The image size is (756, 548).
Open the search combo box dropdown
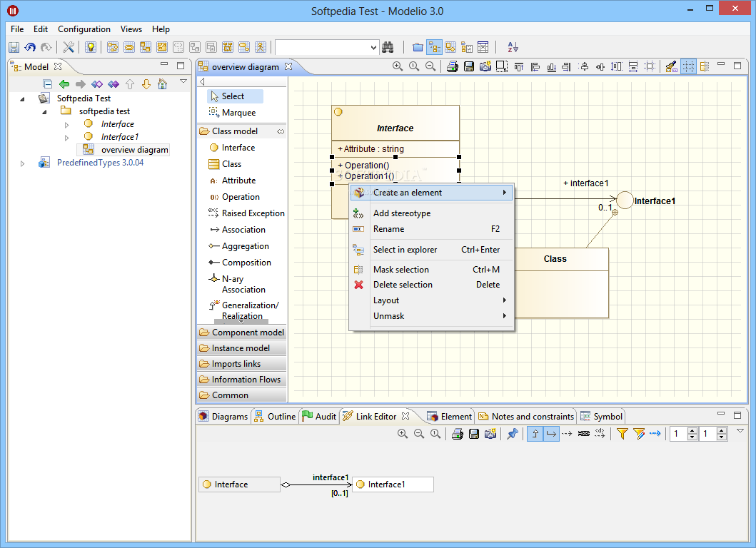(373, 47)
